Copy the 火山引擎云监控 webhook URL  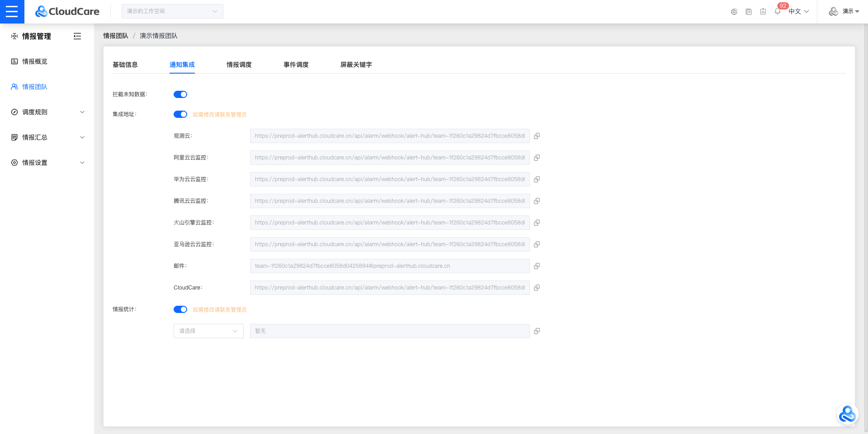pos(537,223)
